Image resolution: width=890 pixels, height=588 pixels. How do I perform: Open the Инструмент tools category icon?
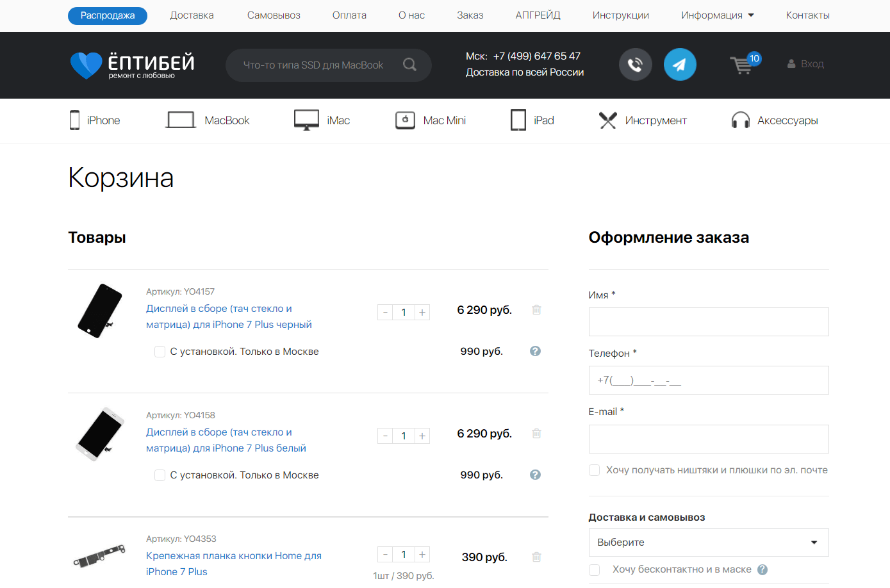[x=607, y=120]
